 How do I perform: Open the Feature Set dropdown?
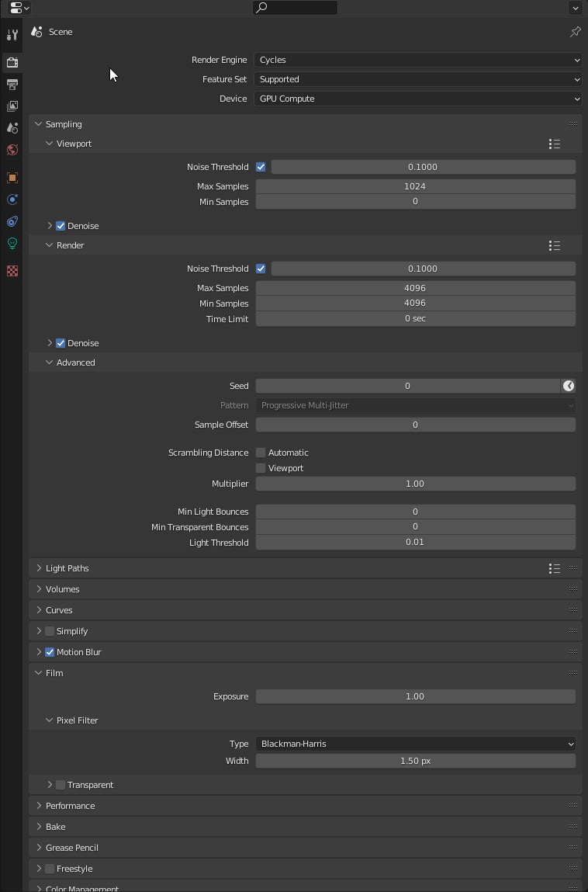click(418, 79)
